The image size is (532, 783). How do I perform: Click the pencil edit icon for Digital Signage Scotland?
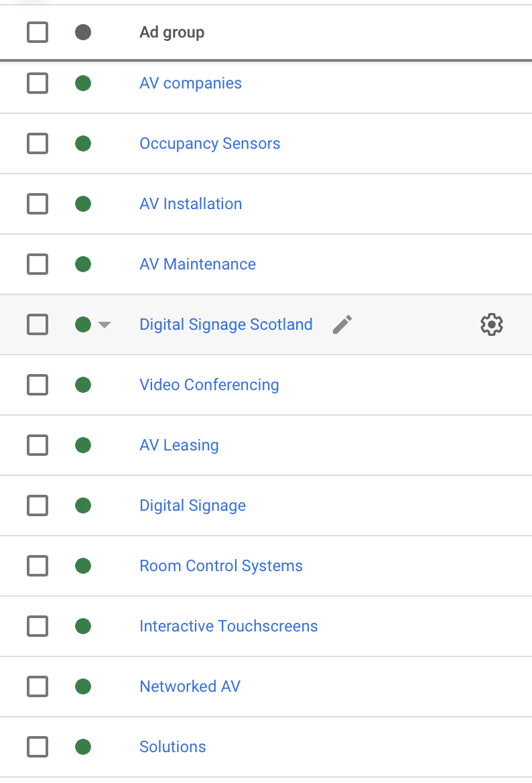[x=342, y=324]
